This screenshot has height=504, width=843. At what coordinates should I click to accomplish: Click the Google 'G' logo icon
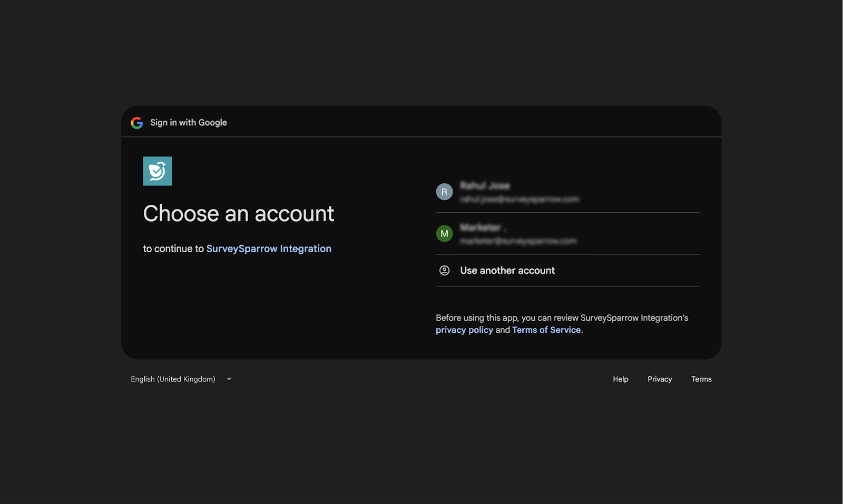point(137,123)
